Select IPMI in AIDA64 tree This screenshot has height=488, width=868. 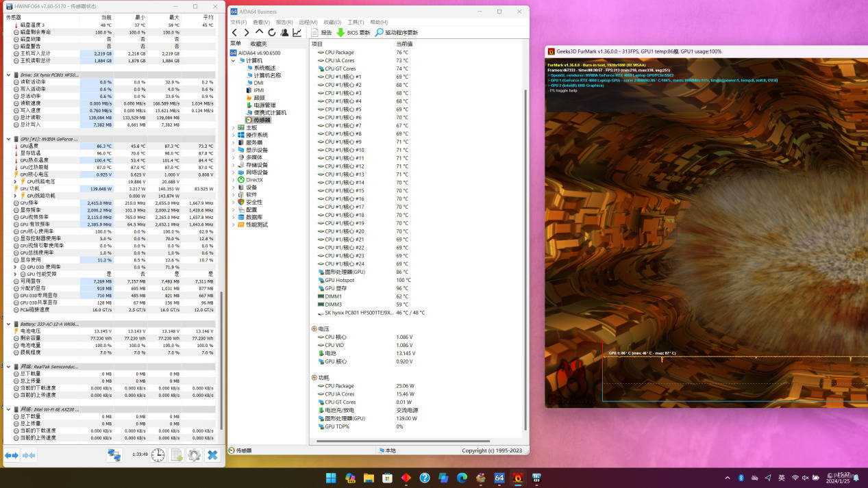coord(258,90)
